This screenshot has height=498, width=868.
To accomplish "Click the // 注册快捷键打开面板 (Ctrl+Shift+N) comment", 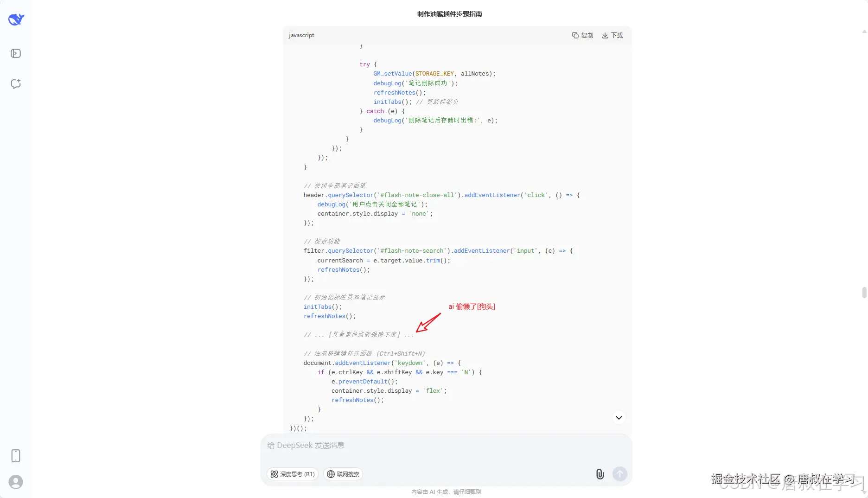I will (x=364, y=353).
